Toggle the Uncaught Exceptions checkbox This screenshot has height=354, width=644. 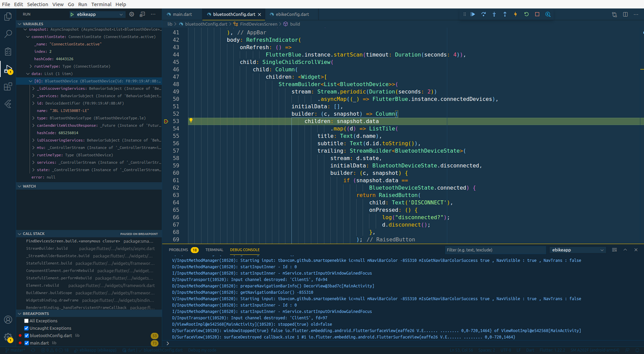27,328
